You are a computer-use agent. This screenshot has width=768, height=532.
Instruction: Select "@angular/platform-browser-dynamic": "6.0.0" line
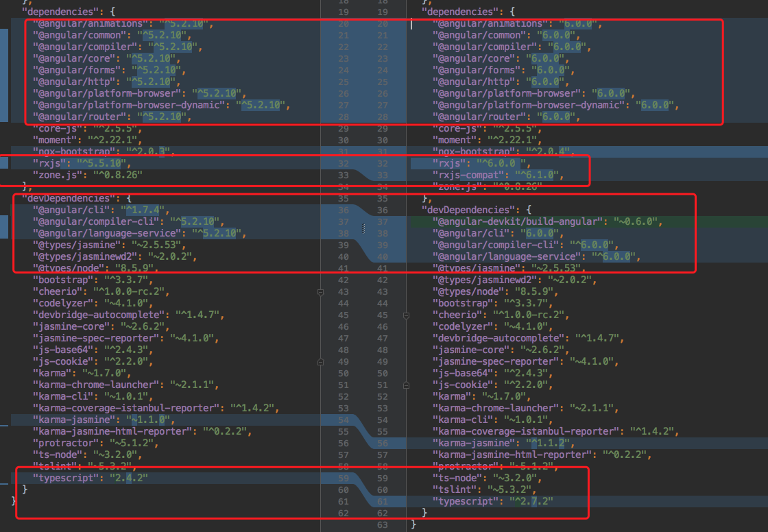coord(555,106)
